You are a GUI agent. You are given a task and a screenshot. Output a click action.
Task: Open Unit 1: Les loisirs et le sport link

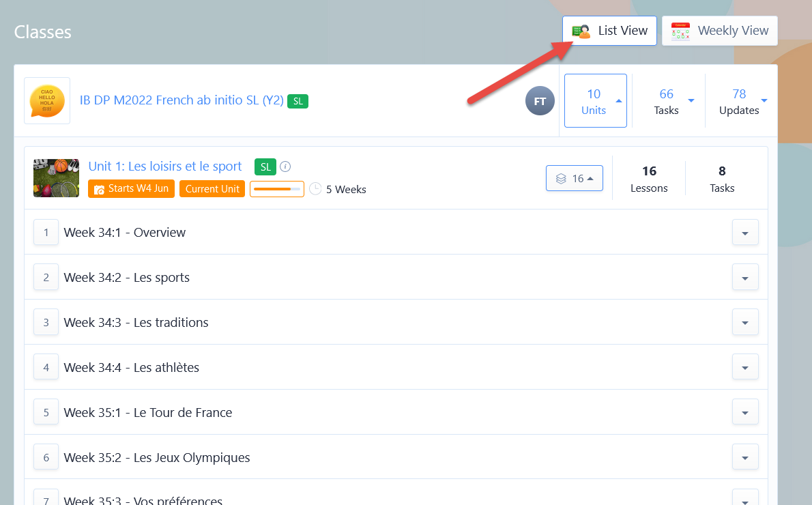164,167
